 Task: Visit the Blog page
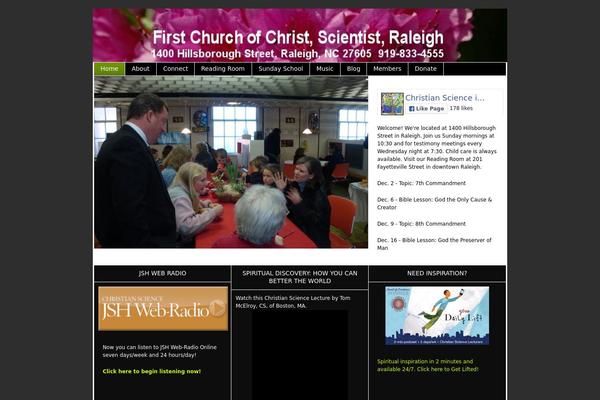(354, 69)
